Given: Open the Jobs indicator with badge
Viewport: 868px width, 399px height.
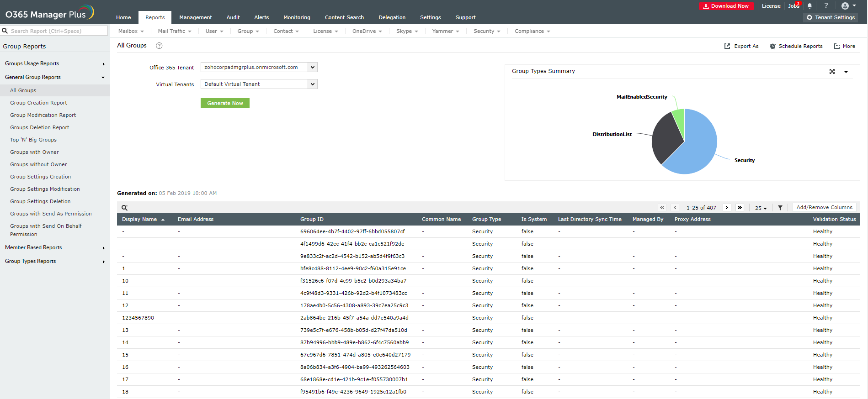Looking at the screenshot, I should point(794,6).
